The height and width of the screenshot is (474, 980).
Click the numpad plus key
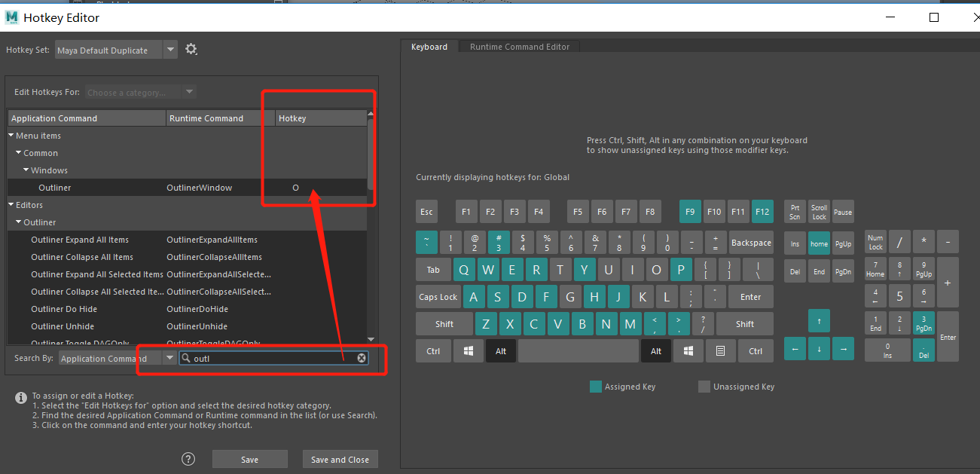948,283
